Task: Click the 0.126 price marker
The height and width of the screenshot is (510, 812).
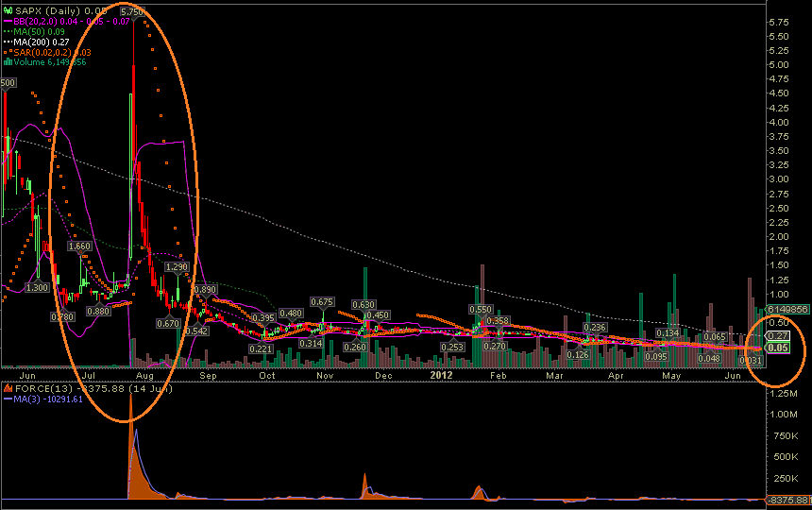Action: (x=578, y=355)
